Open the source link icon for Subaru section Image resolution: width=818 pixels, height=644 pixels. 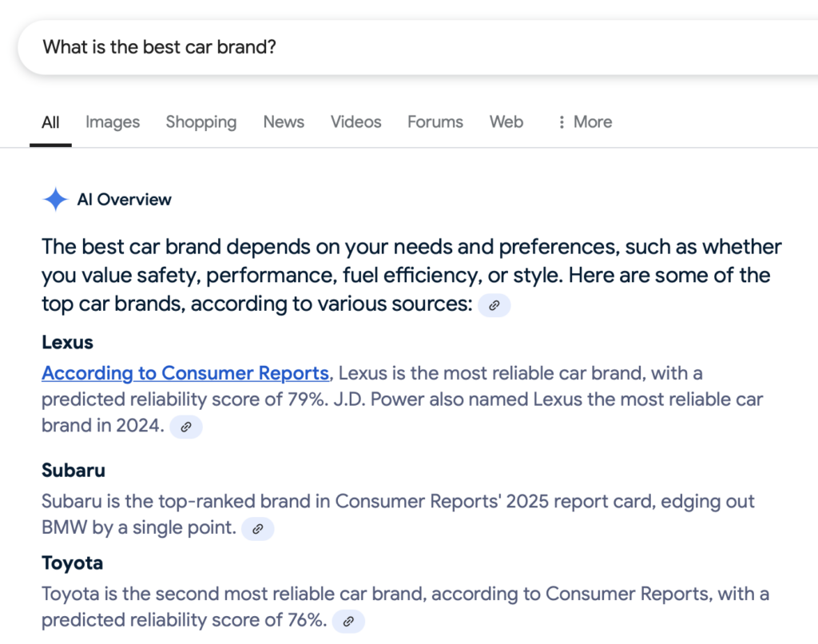point(257,529)
